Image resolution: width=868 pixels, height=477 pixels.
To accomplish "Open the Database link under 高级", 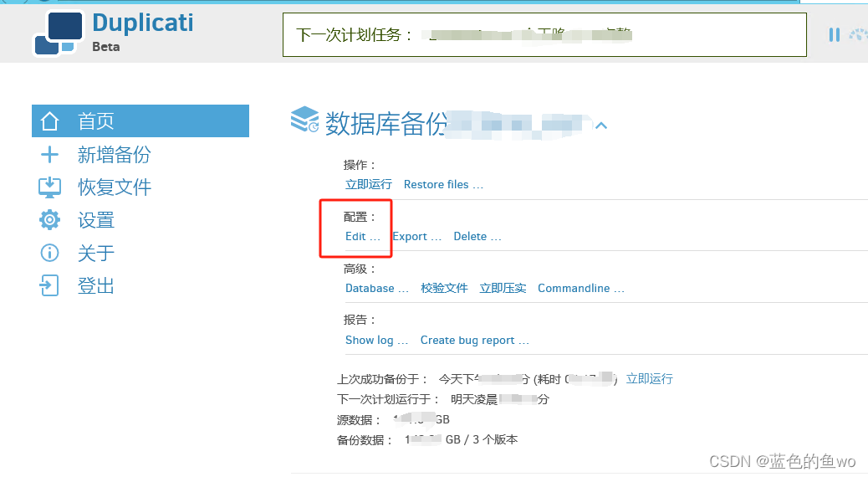I will click(377, 288).
